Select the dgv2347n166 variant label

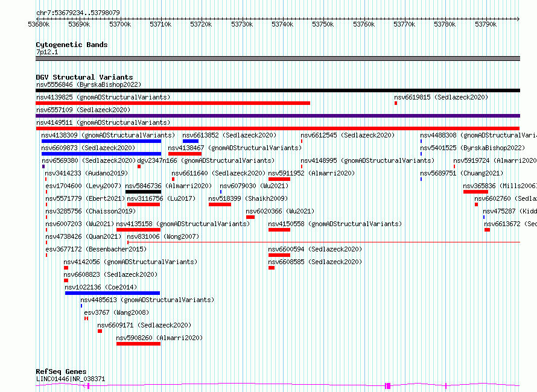coord(206,160)
